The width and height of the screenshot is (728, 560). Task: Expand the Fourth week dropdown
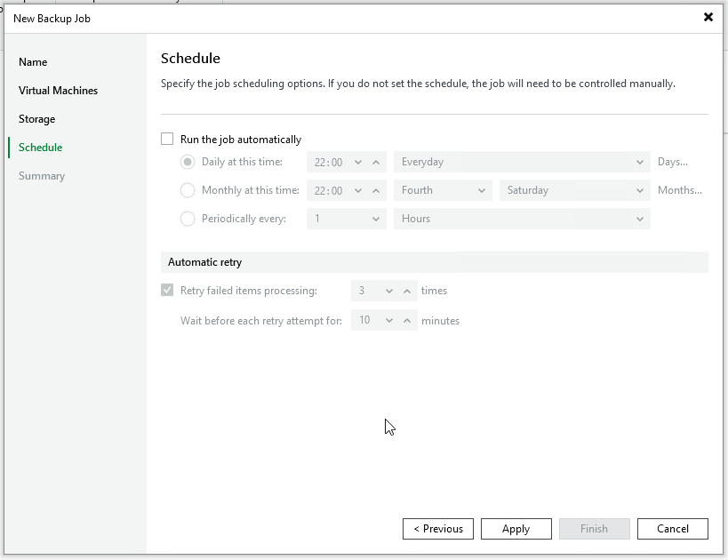(x=442, y=190)
